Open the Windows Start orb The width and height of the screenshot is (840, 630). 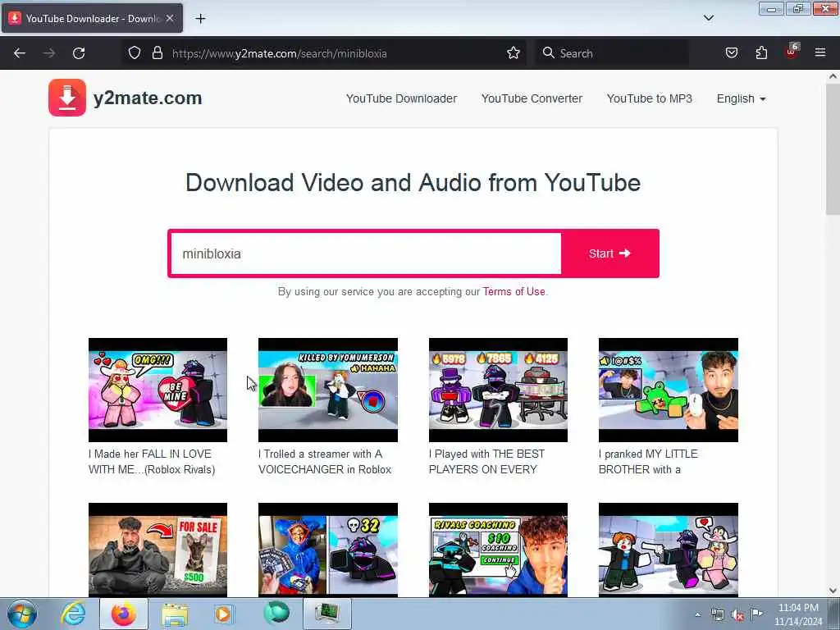pyautogui.click(x=21, y=614)
